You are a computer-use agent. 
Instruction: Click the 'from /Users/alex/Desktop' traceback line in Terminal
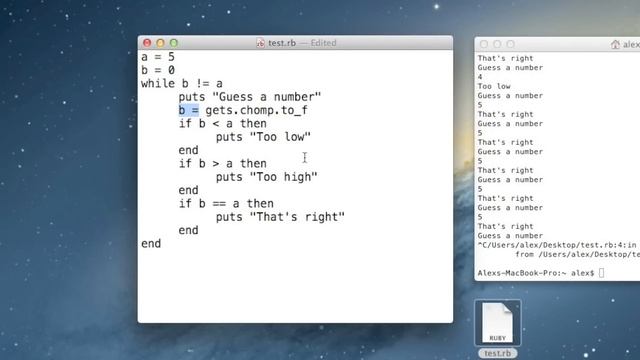[x=577, y=254]
